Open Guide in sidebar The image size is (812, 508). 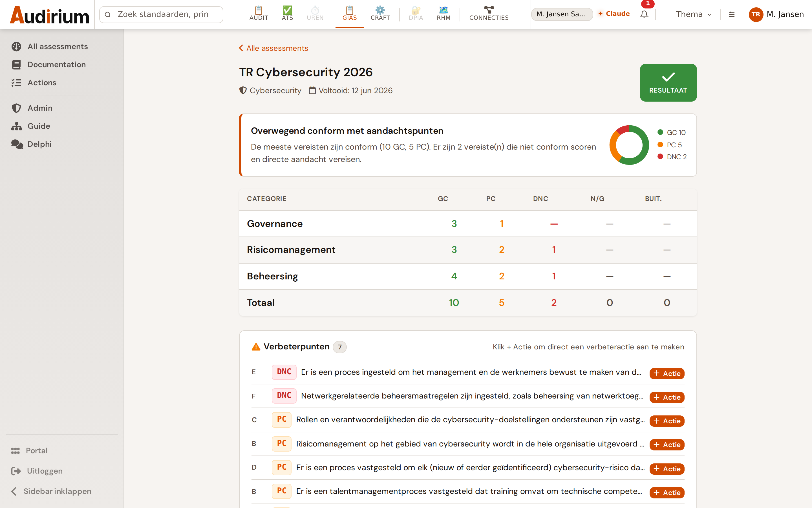[31, 126]
